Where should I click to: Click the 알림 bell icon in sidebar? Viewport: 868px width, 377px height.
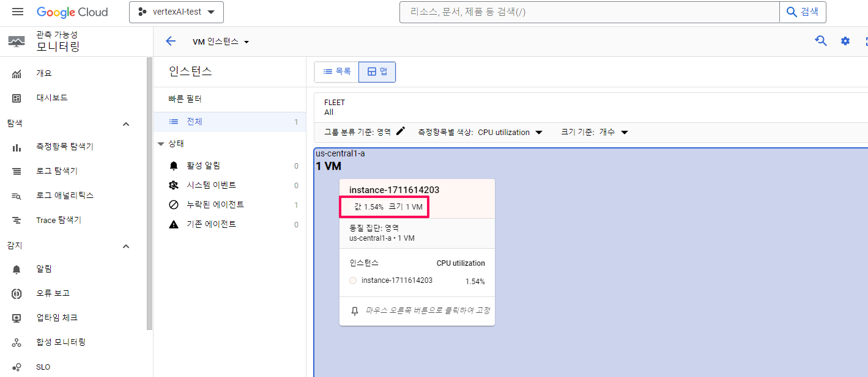tap(17, 269)
